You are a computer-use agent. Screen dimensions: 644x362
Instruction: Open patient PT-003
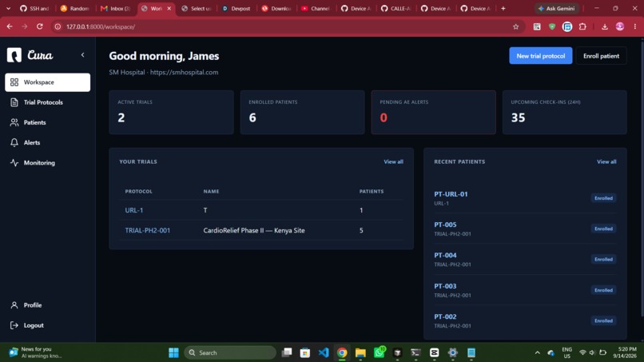point(445,286)
